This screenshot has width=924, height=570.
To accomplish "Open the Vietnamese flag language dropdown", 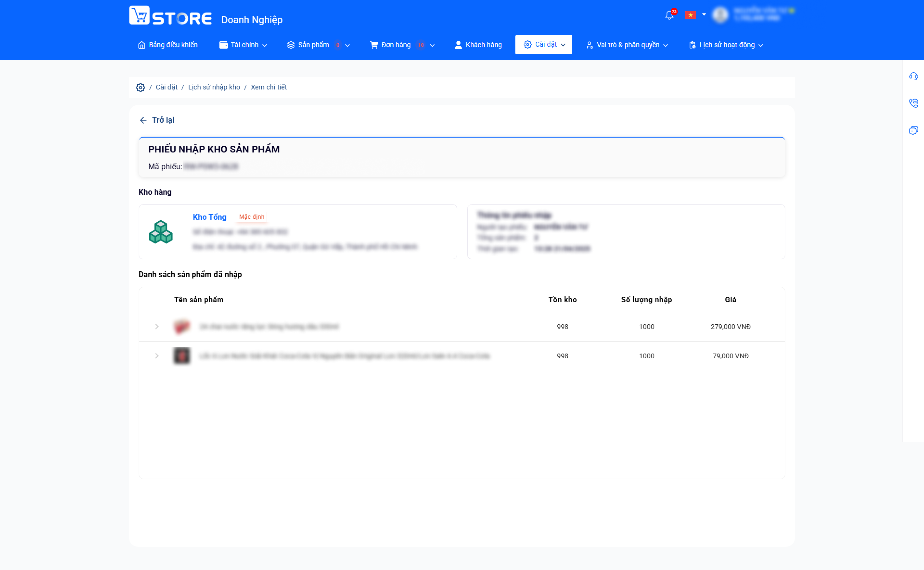I will point(695,15).
